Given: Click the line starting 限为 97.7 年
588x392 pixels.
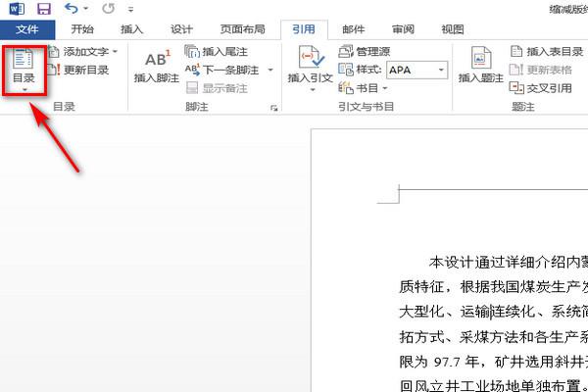Looking at the screenshot, I should point(494,362).
